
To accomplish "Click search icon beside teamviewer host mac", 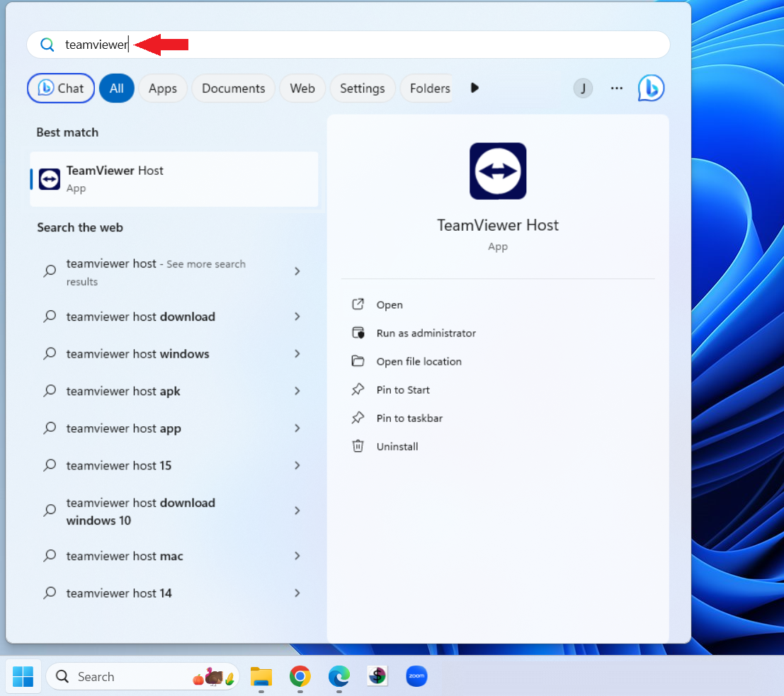I will [x=50, y=556].
